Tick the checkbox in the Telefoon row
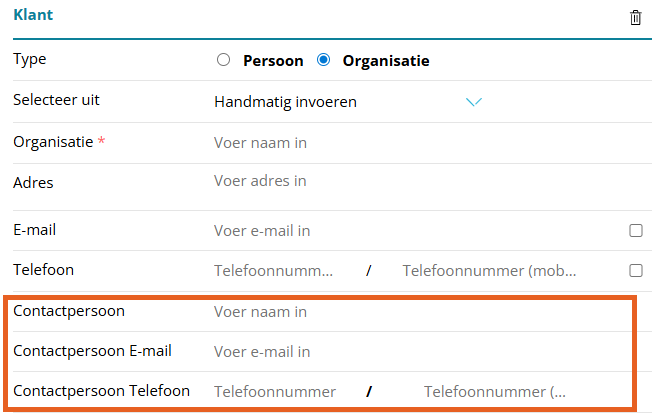This screenshot has width=660, height=417. pyautogui.click(x=635, y=270)
